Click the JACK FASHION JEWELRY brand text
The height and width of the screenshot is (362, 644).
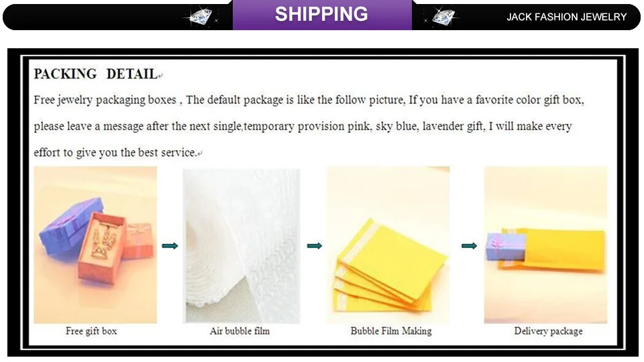pos(566,17)
